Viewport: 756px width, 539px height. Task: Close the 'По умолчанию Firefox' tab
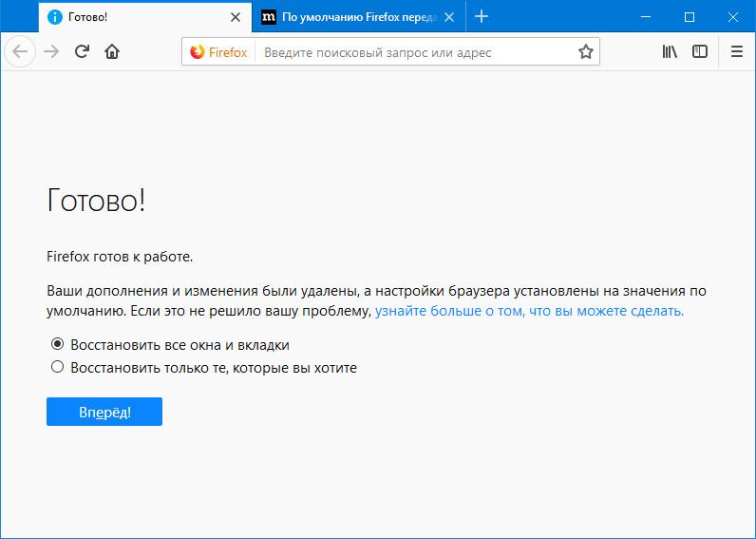point(449,17)
